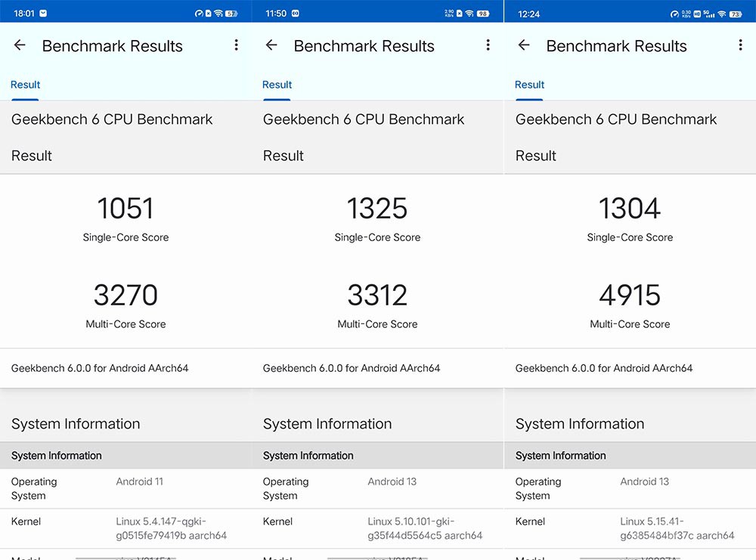Viewport: 756px width, 560px height.
Task: Open the three-dot menu in the 18:01 screen
Action: (236, 45)
